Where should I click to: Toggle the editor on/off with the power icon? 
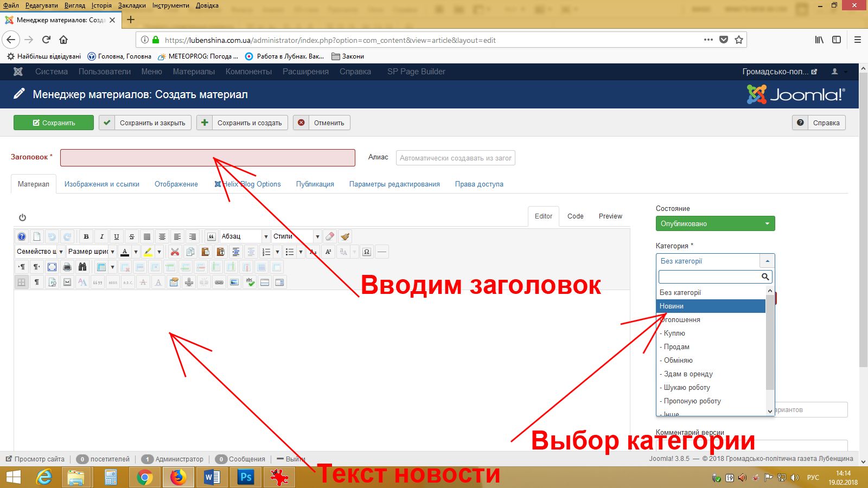22,217
